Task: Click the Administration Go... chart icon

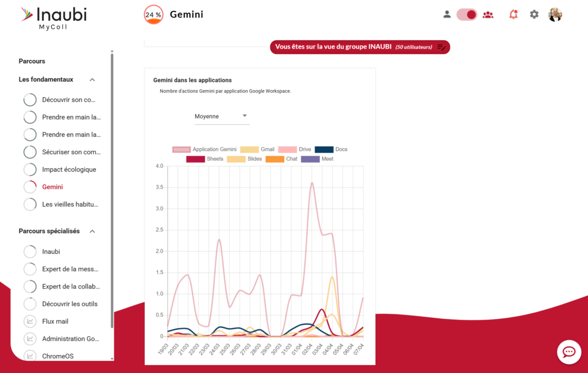Action: 30,339
